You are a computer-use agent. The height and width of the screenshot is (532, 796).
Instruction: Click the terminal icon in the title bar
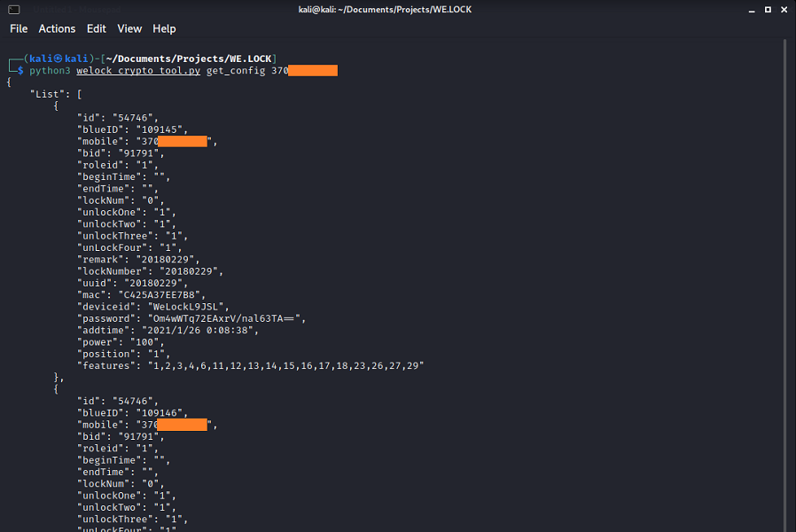(14, 9)
